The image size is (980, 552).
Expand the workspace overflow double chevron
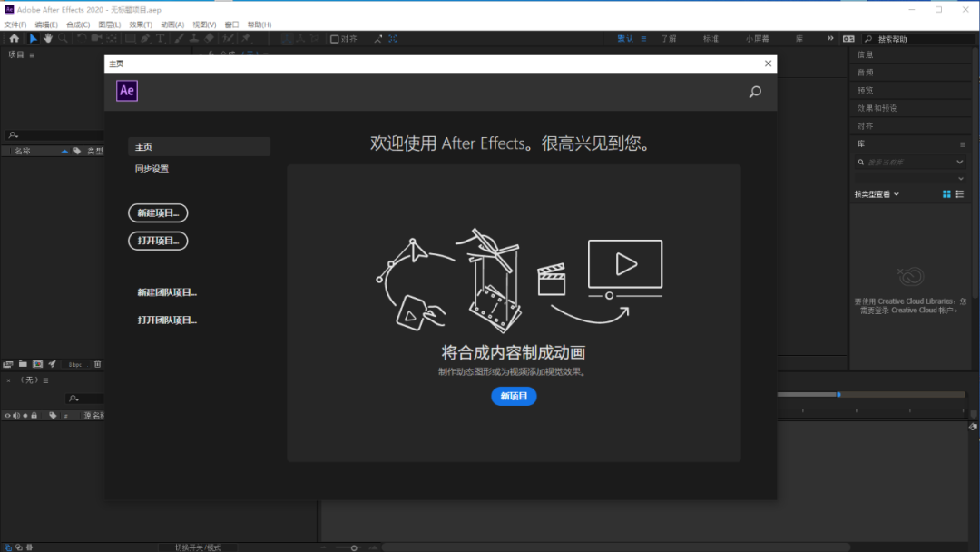pyautogui.click(x=830, y=38)
